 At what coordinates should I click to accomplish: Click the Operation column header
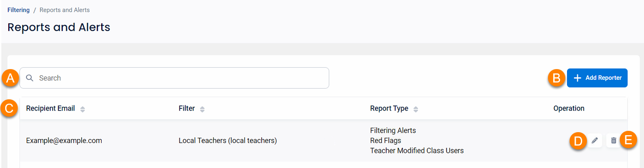pyautogui.click(x=569, y=108)
